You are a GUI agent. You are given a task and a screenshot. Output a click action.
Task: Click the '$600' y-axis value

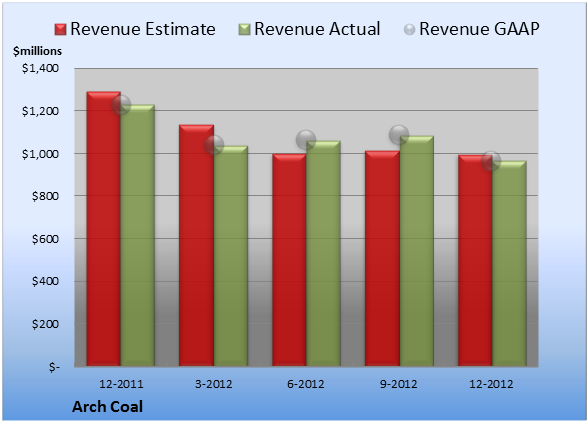click(x=45, y=239)
